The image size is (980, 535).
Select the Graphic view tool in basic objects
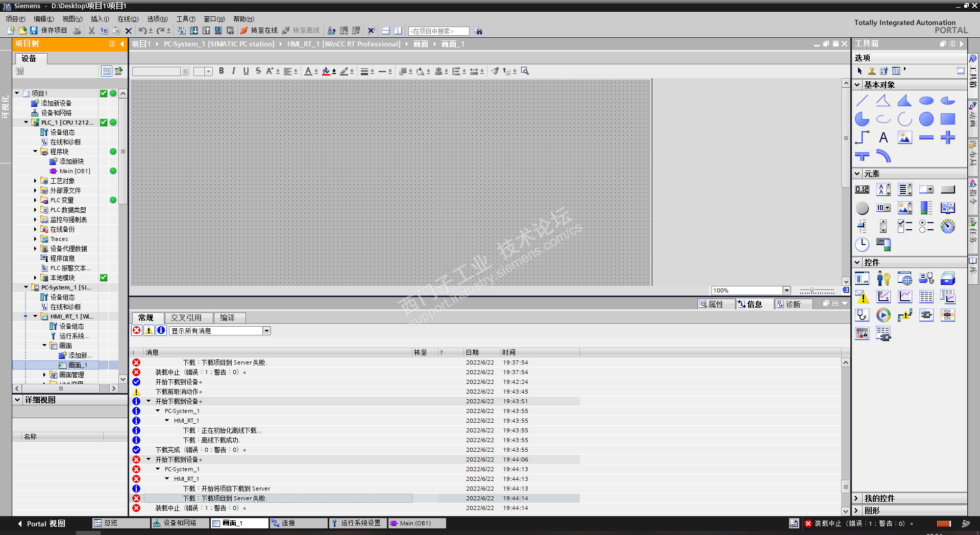pyautogui.click(x=905, y=137)
